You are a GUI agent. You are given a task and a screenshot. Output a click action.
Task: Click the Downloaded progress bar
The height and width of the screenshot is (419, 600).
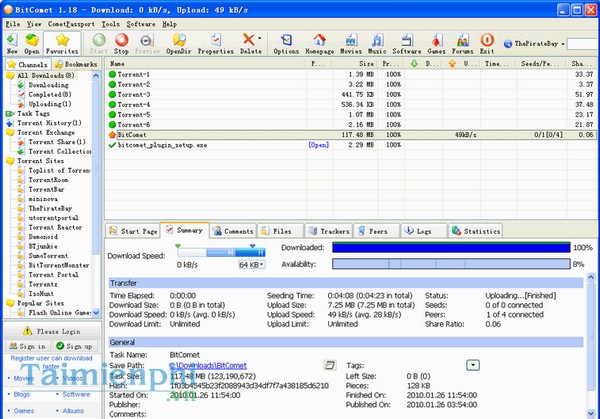click(452, 248)
